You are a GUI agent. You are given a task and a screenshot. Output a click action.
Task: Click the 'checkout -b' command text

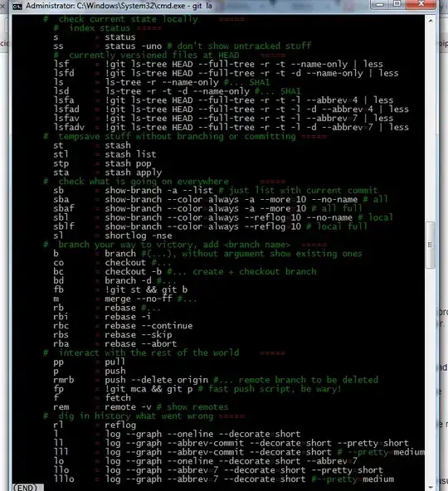[x=133, y=271]
